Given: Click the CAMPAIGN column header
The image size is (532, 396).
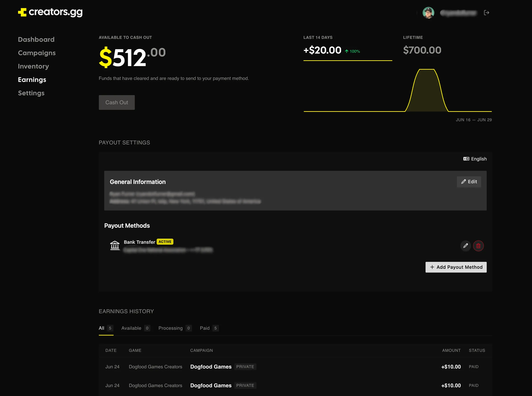Looking at the screenshot, I should click(x=202, y=350).
